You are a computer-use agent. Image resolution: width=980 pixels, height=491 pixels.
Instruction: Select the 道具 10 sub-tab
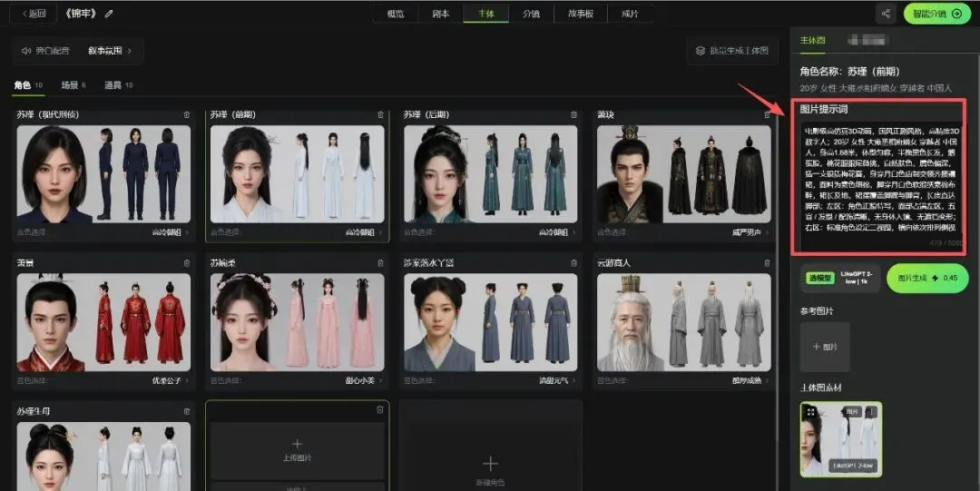119,85
